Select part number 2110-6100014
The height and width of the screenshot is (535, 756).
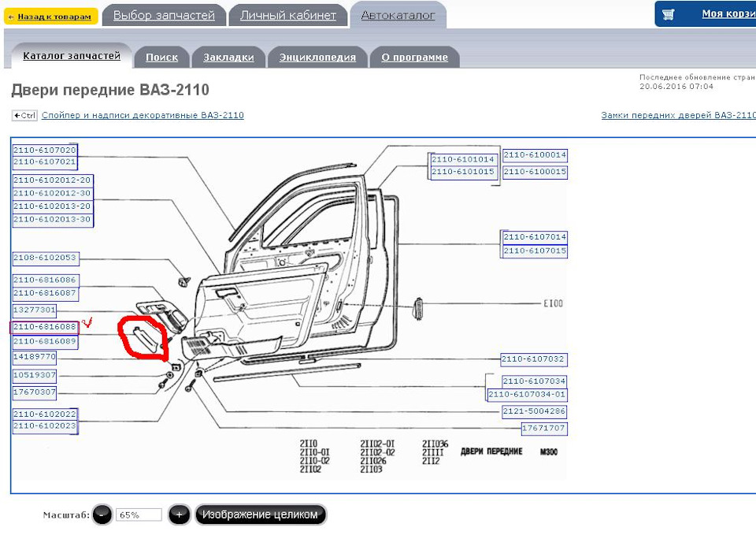(535, 155)
